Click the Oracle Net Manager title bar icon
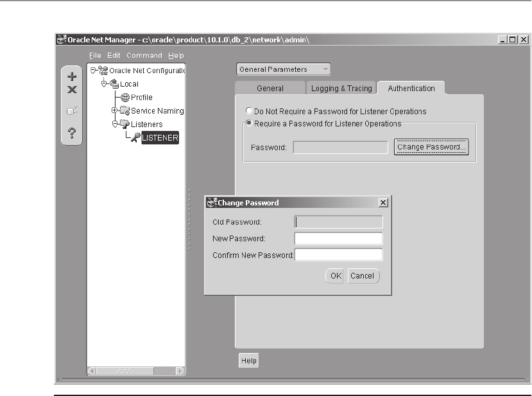 62,40
